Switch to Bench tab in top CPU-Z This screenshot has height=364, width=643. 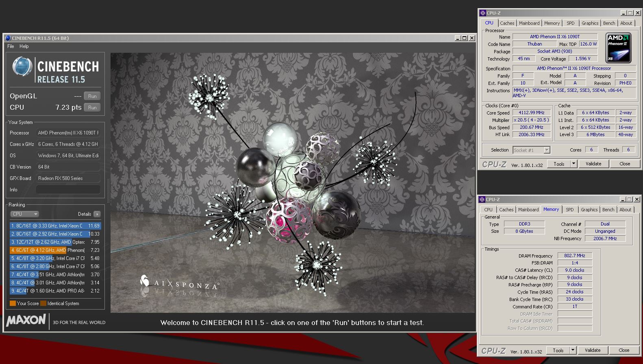609,23
